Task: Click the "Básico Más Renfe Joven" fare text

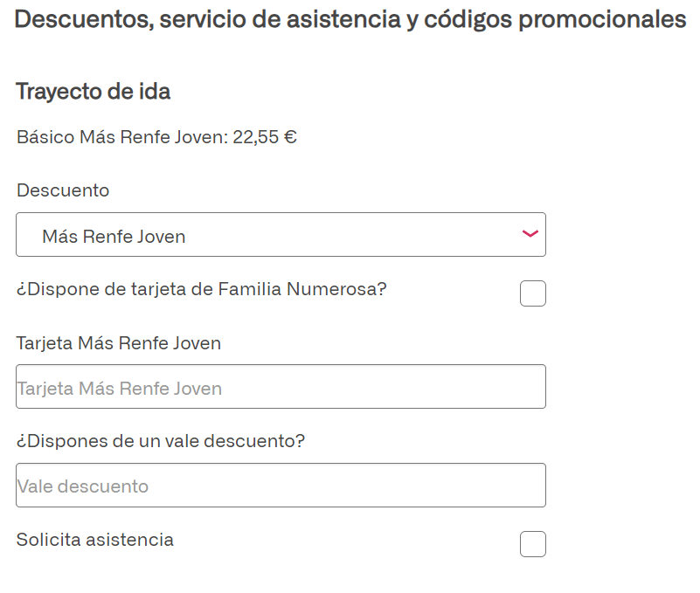Action: [122, 137]
